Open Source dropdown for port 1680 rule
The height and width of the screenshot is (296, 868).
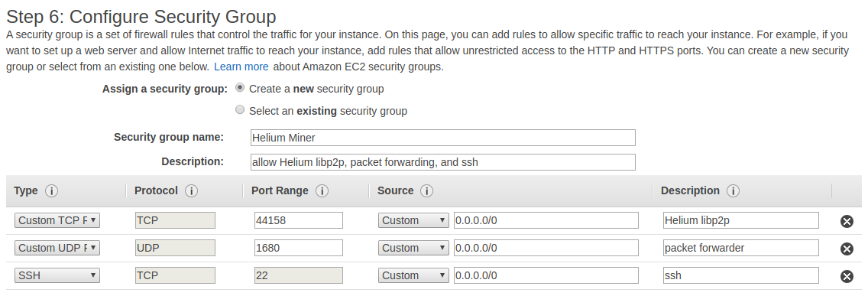point(413,248)
